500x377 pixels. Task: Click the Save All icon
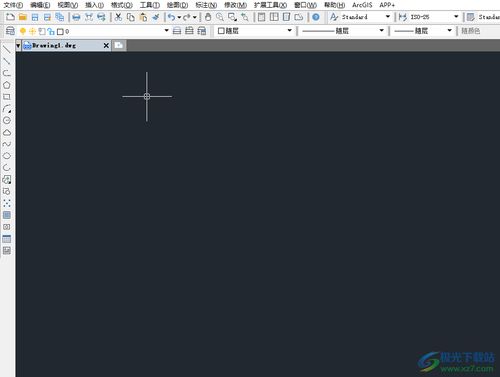tap(60, 17)
